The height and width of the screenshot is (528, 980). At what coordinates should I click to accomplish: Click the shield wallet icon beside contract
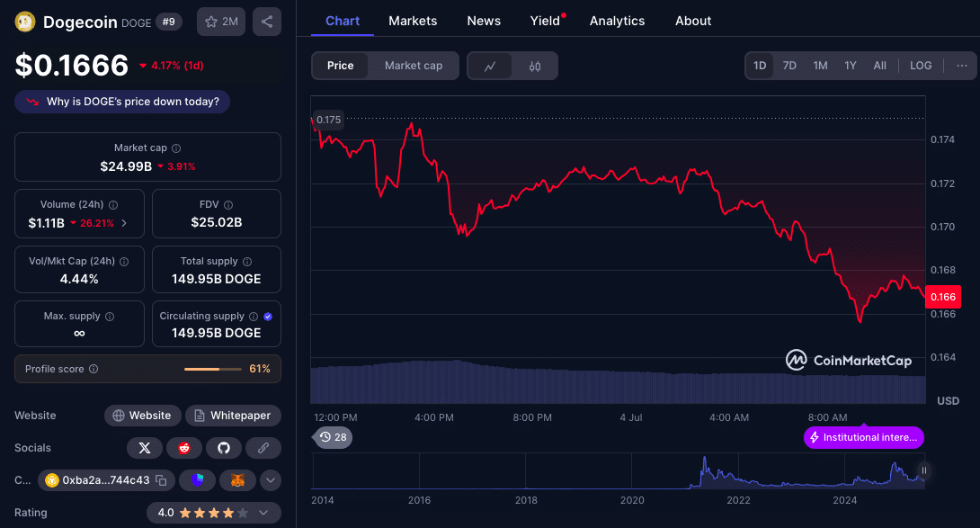coord(198,480)
